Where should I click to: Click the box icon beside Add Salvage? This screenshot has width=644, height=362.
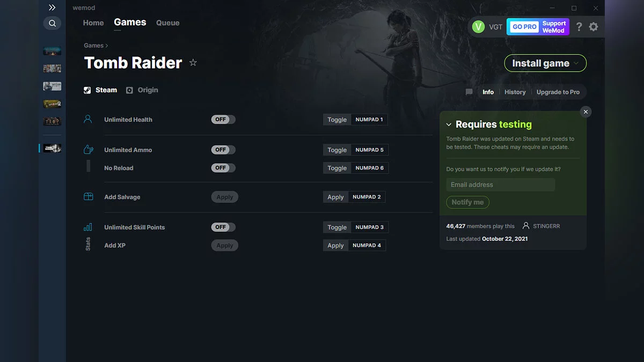[x=87, y=196]
